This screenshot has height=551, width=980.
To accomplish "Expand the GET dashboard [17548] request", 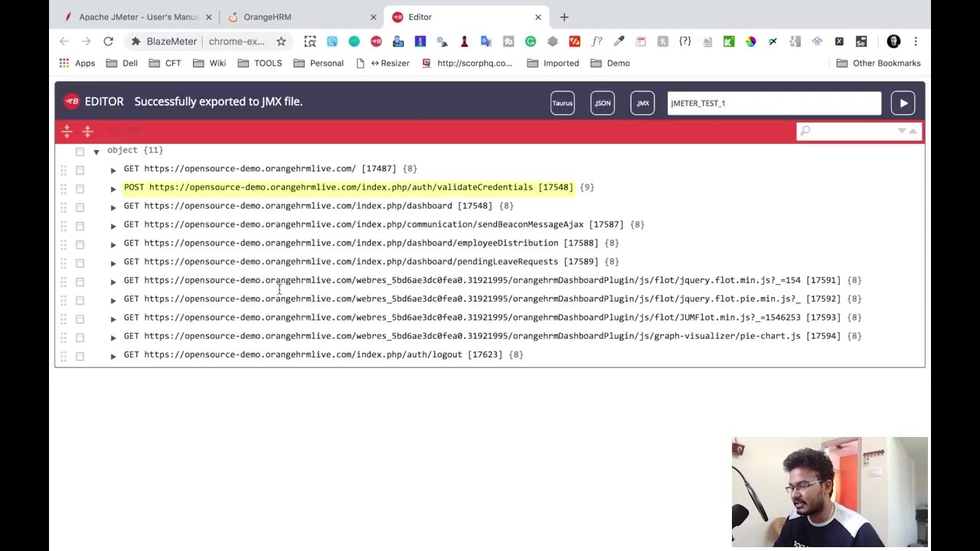I will (113, 207).
